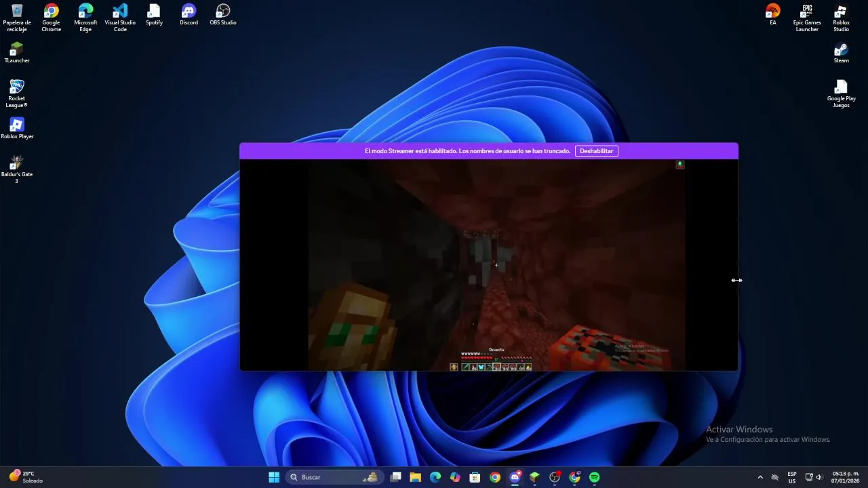Open Copilot from the taskbar
The height and width of the screenshot is (488, 868).
click(455, 477)
